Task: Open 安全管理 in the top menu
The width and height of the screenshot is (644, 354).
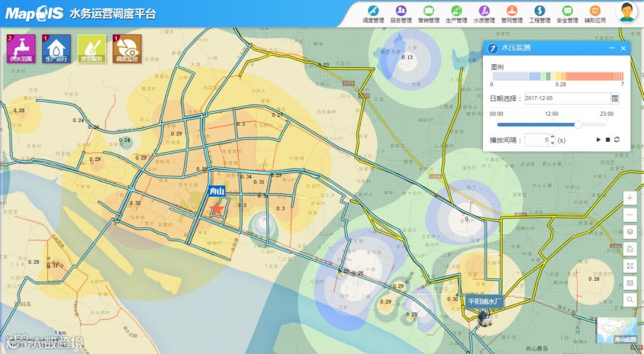Action: 567,14
